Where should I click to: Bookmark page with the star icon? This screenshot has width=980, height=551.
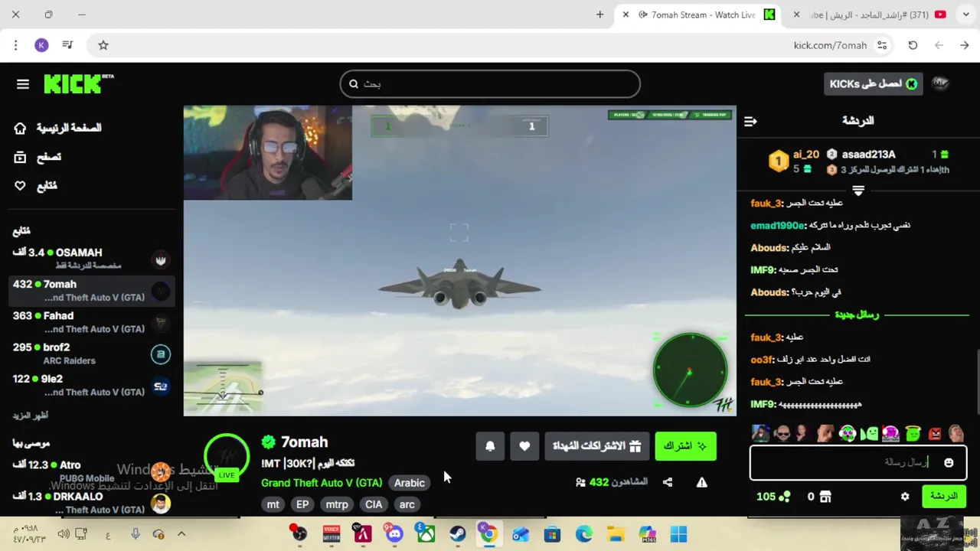tap(103, 45)
